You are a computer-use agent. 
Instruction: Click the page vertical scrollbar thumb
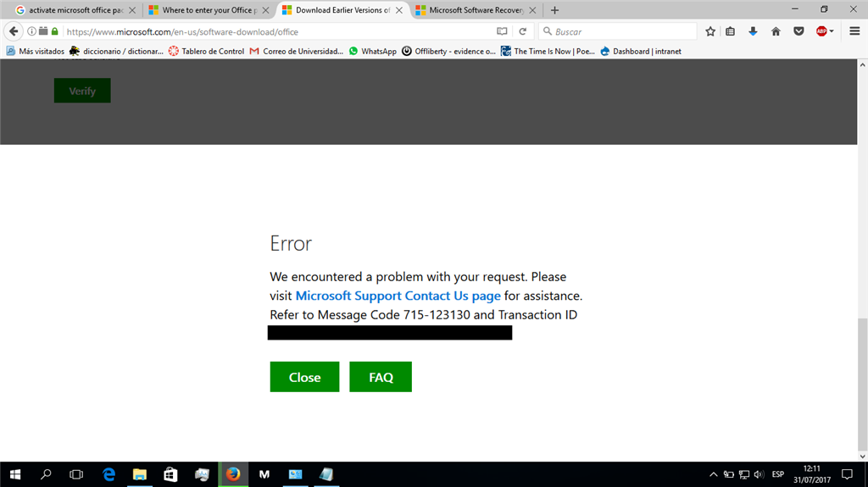tap(862, 384)
